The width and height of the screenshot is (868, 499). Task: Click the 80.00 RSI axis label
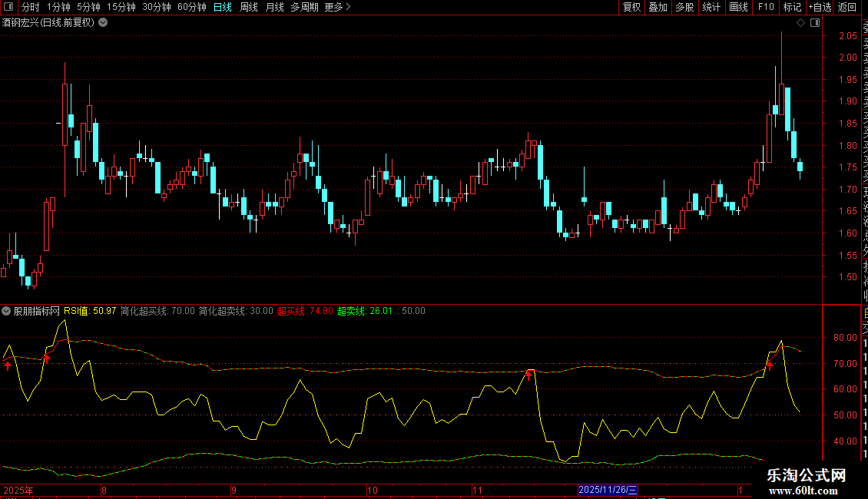pos(845,338)
